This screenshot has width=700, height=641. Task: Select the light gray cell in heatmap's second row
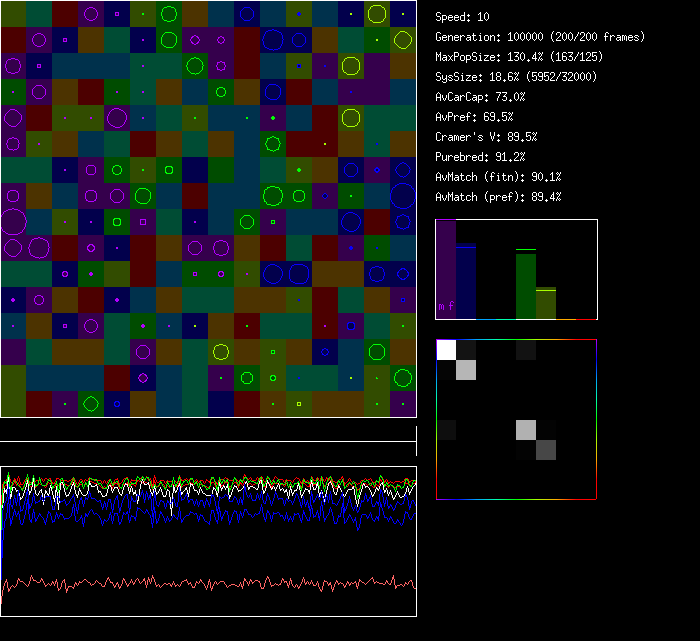[466, 370]
